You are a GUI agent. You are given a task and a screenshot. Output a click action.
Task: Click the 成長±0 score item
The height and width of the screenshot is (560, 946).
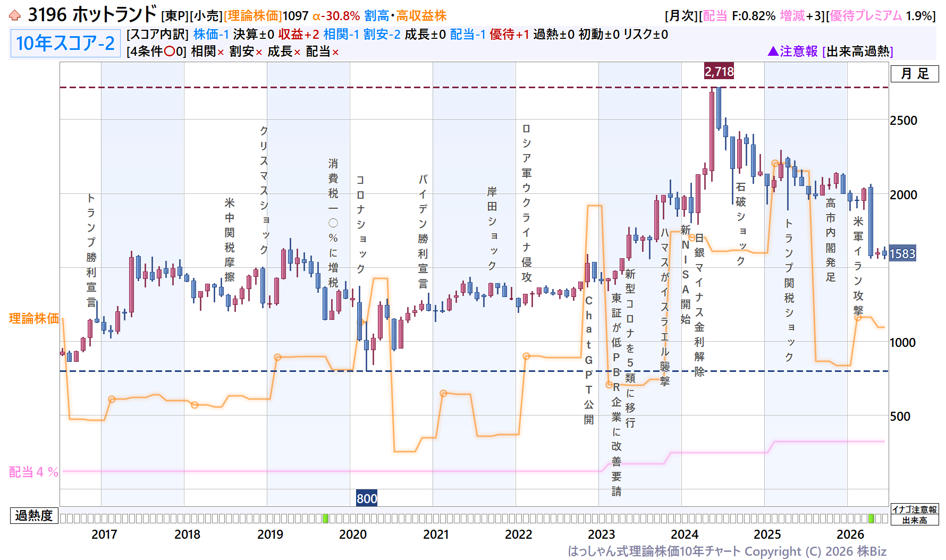click(425, 35)
